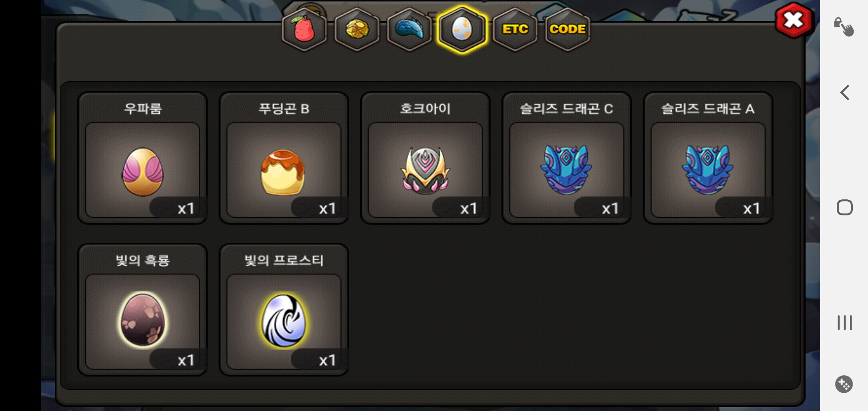Open the CODE tab

[567, 29]
